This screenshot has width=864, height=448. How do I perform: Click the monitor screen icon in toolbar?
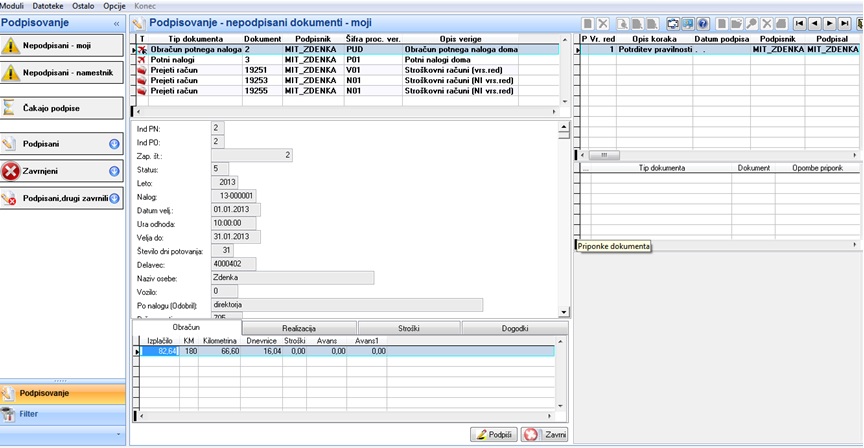[x=688, y=24]
